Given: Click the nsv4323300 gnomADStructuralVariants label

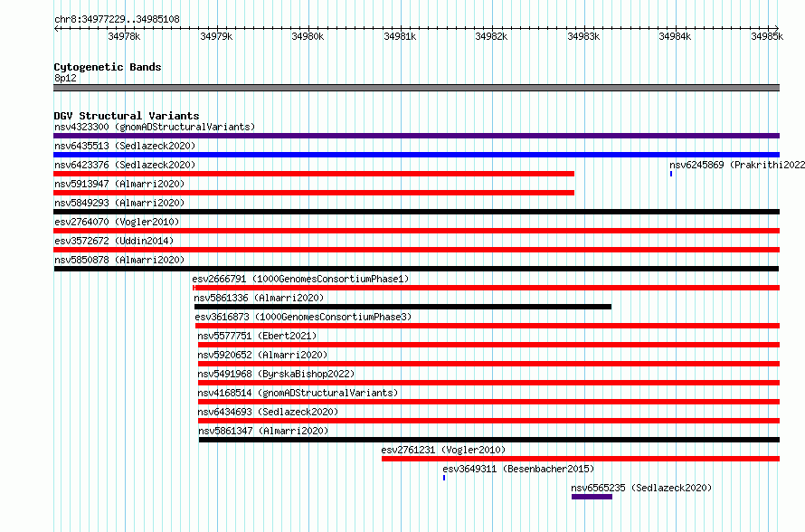Looking at the screenshot, I should click(x=155, y=127).
